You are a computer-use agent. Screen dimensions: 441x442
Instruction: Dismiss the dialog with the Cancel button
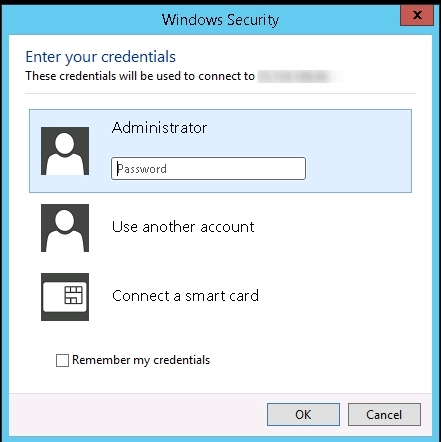pos(384,415)
